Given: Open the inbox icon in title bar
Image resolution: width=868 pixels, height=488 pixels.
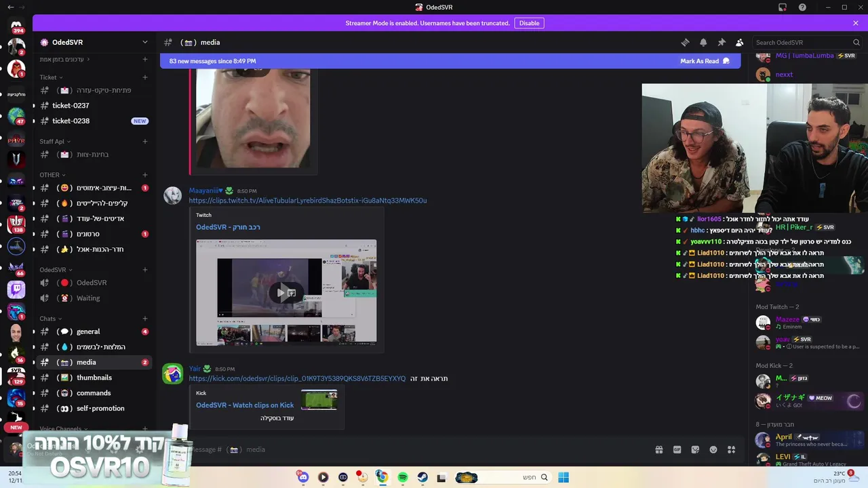Looking at the screenshot, I should (x=783, y=7).
